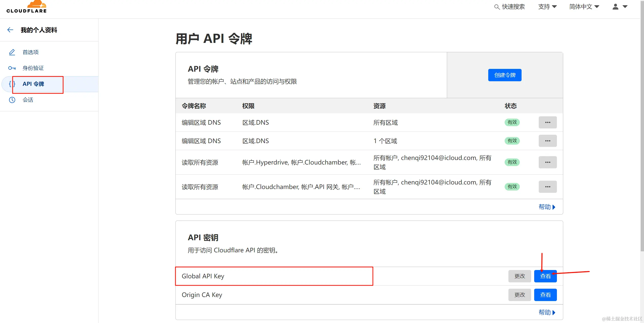Click the key icon for 身份验证

point(12,68)
